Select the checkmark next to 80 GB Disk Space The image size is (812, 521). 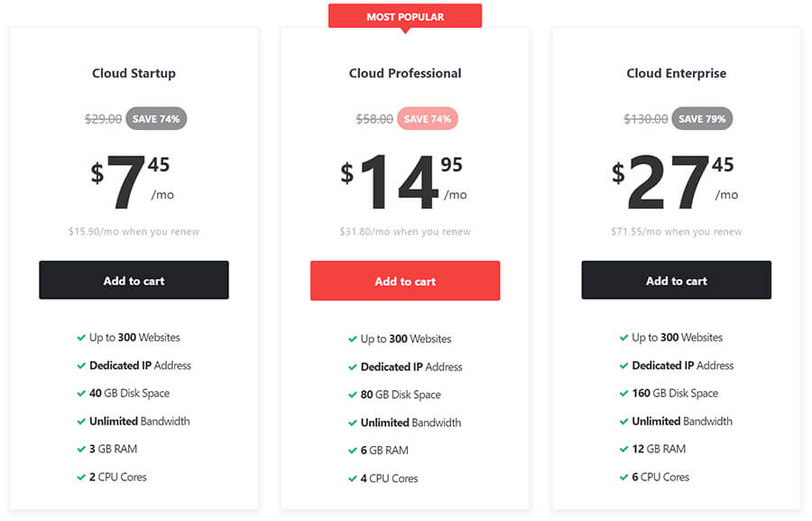(353, 394)
